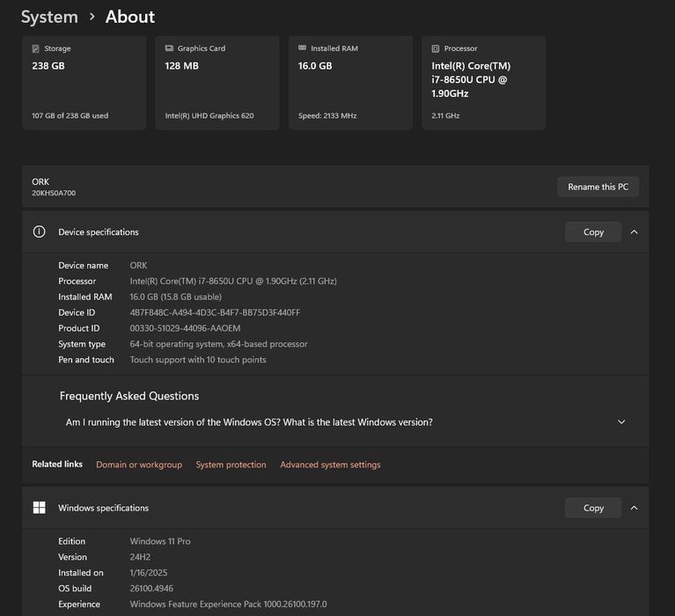
Task: Open the Storage 238 GB card
Action: 84,84
